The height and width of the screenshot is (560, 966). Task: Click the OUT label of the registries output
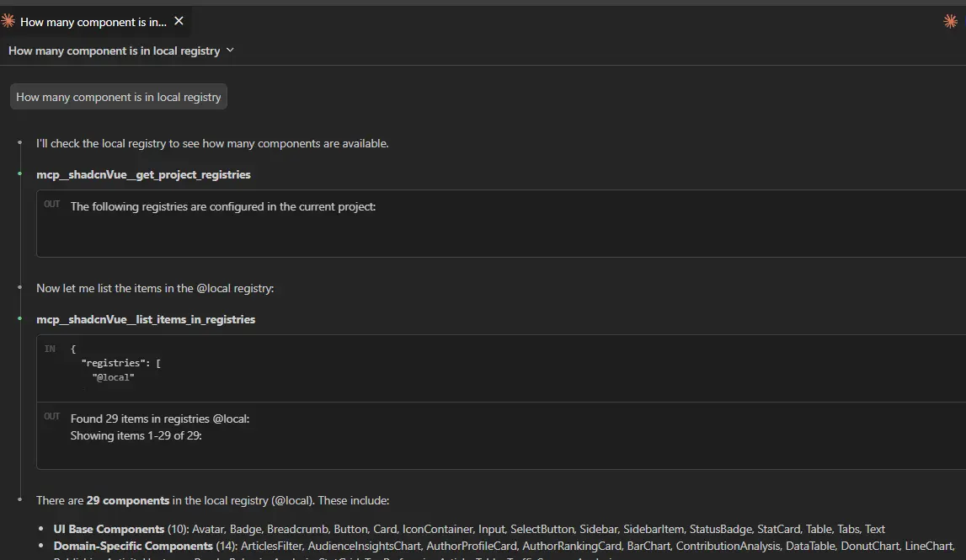point(52,205)
